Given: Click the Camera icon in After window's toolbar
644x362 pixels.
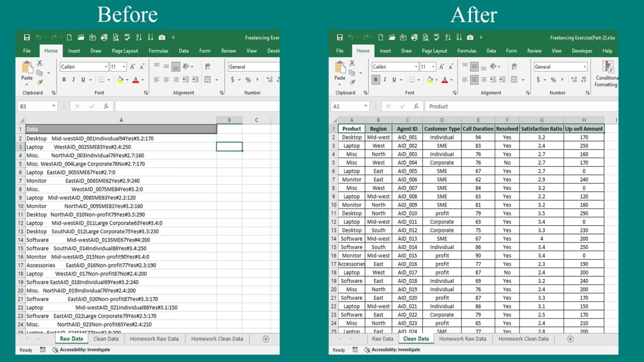Looking at the screenshot, I should (470, 38).
